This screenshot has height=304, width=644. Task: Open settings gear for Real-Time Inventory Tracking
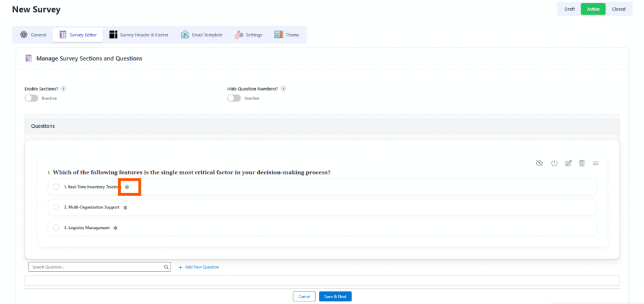pos(127,187)
